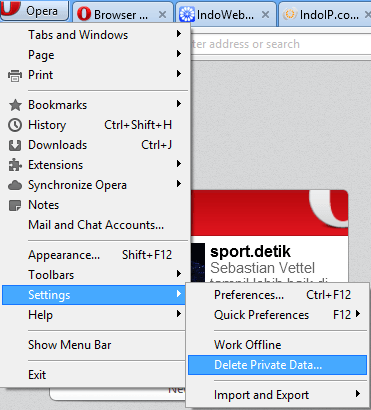The width and height of the screenshot is (371, 410).
Task: Click the Opera favicon on Browser tab
Action: tap(84, 14)
